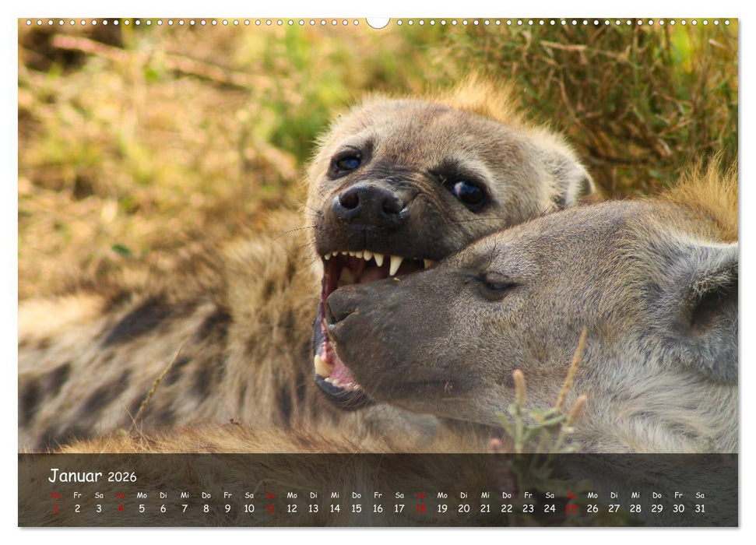The height and width of the screenshot is (545, 756).
Task: Select the date 18 highlighted red
Action: tap(422, 509)
